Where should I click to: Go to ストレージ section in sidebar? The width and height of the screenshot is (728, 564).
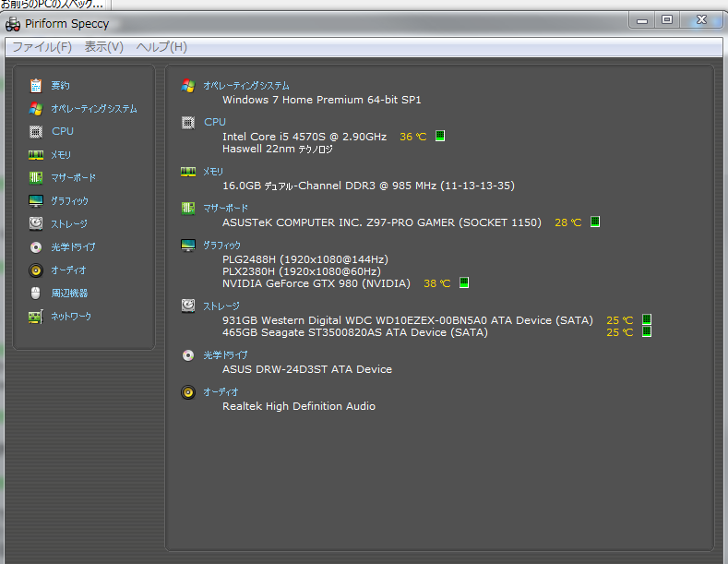click(x=68, y=224)
